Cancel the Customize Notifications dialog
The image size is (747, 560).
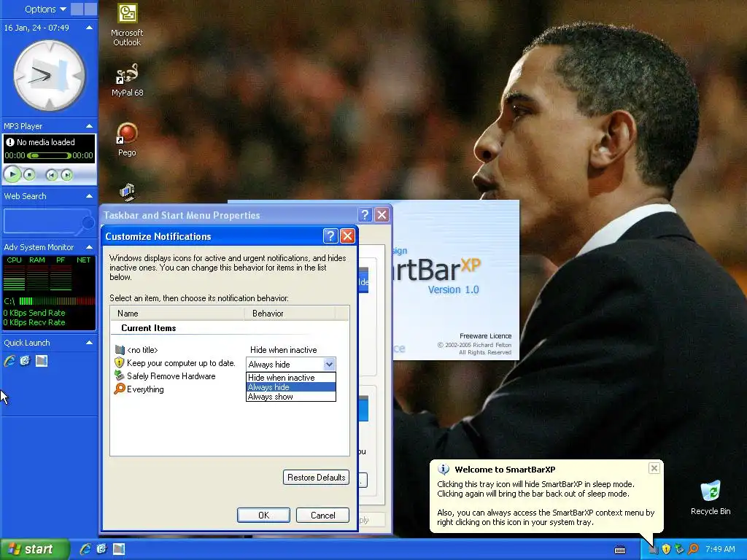pyautogui.click(x=322, y=516)
